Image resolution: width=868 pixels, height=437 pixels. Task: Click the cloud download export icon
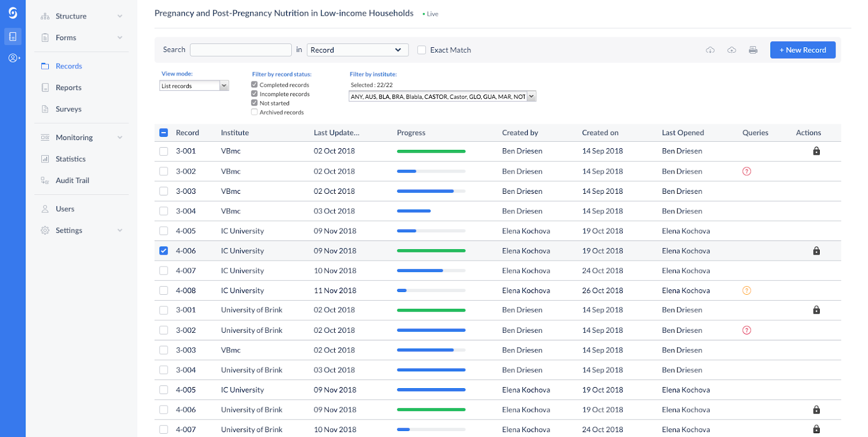coord(710,50)
